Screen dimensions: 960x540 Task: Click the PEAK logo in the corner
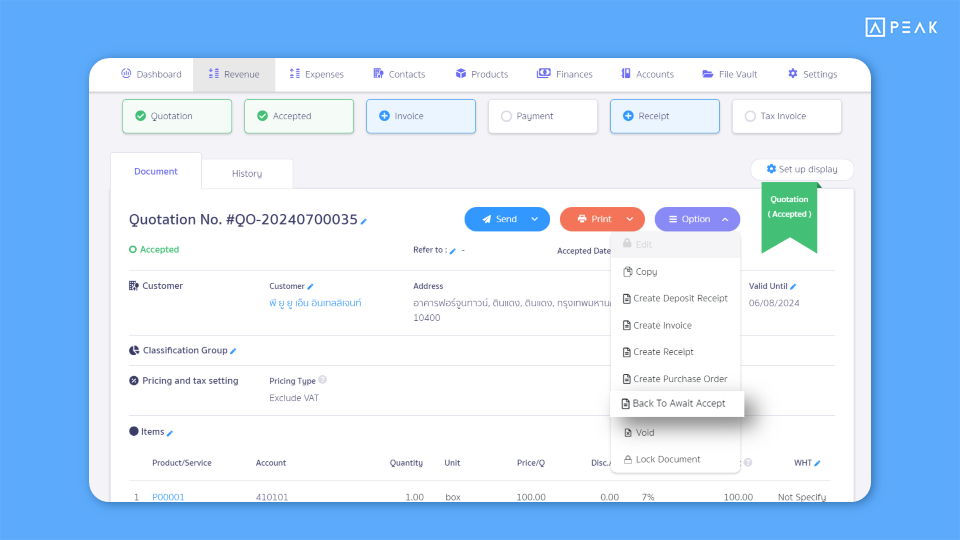pos(901,28)
